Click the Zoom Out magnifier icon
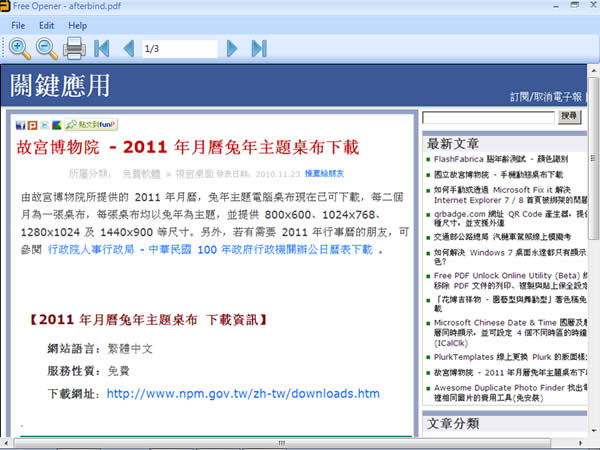The image size is (600, 450). click(47, 49)
